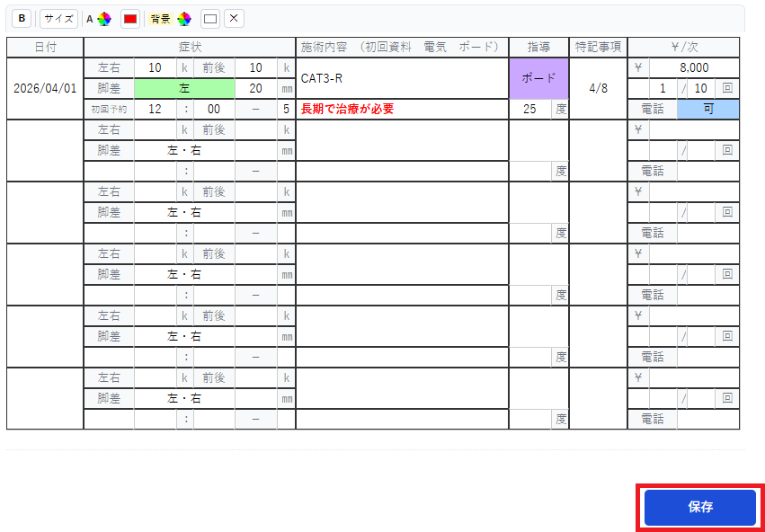Click the 4/8 special notes cell
This screenshot has height=532, width=765.
[598, 89]
